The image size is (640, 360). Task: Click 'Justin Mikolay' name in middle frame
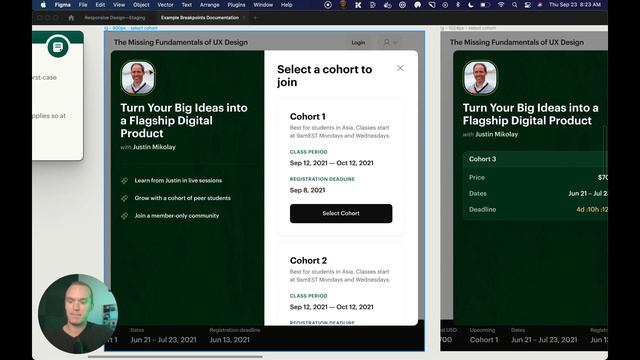click(154, 147)
